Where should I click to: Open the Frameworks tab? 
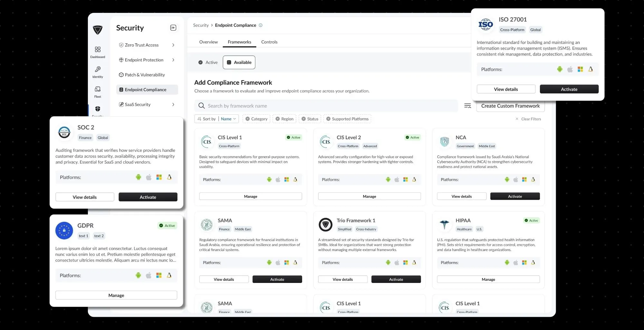point(240,42)
